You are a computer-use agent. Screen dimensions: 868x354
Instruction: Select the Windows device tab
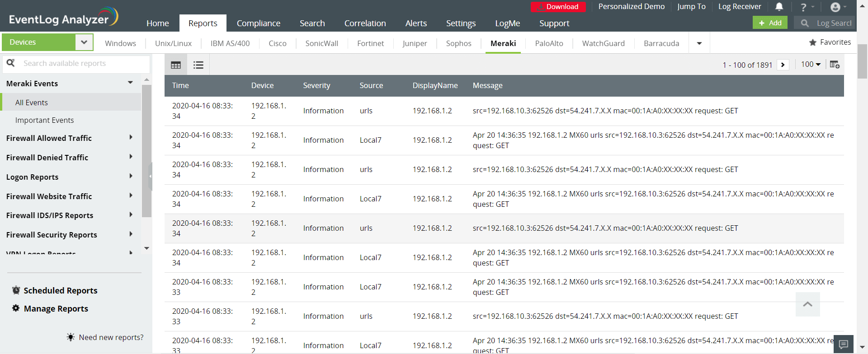tap(121, 43)
